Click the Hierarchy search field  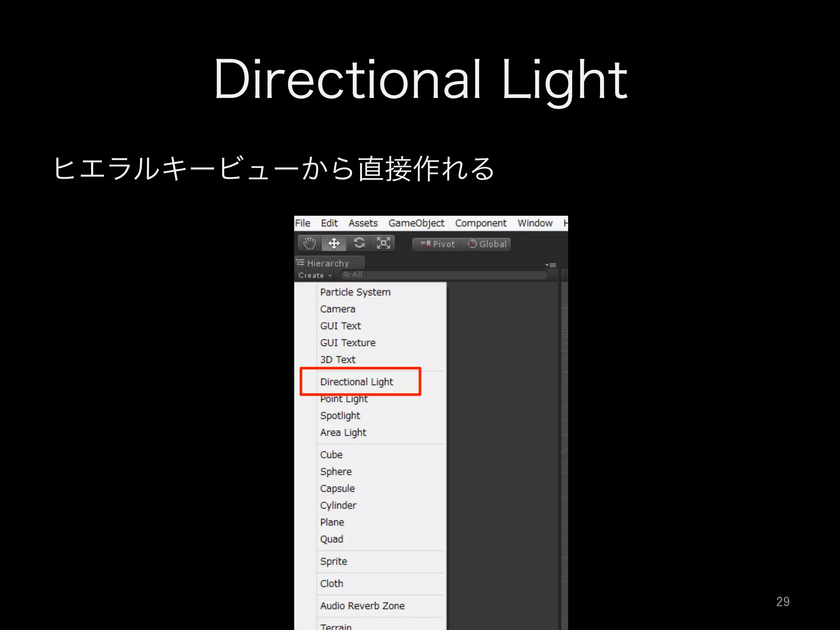pyautogui.click(x=444, y=274)
